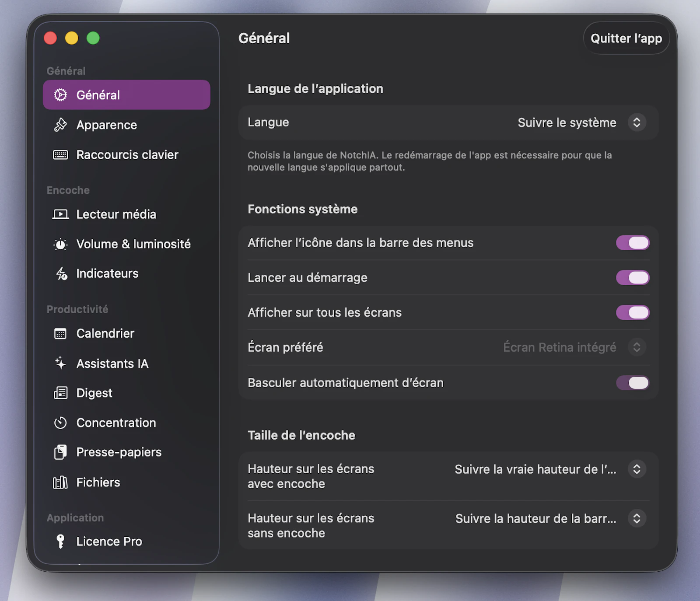Open the Digest label in sidebar
This screenshot has width=700, height=601.
click(x=94, y=393)
